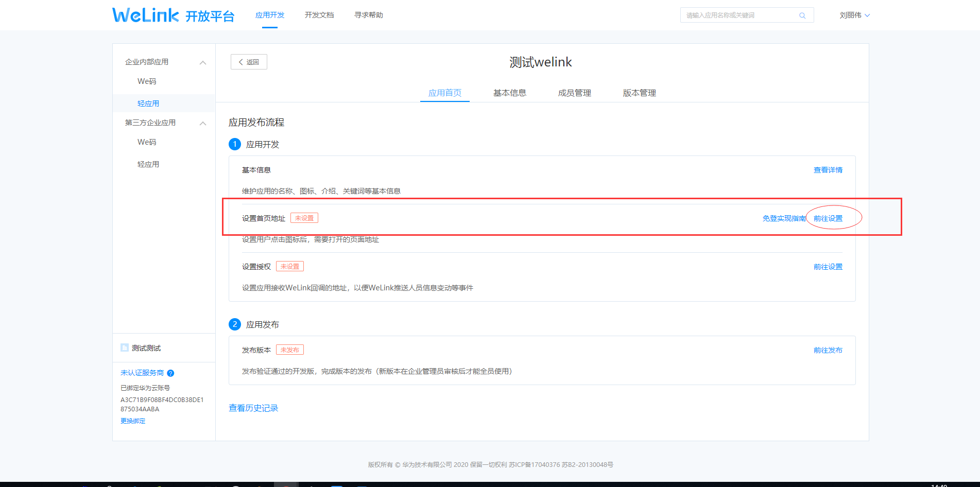Screen dimensions: 980x487
Task: Click the account ID starting with A3C71B9F
Action: coord(162,404)
